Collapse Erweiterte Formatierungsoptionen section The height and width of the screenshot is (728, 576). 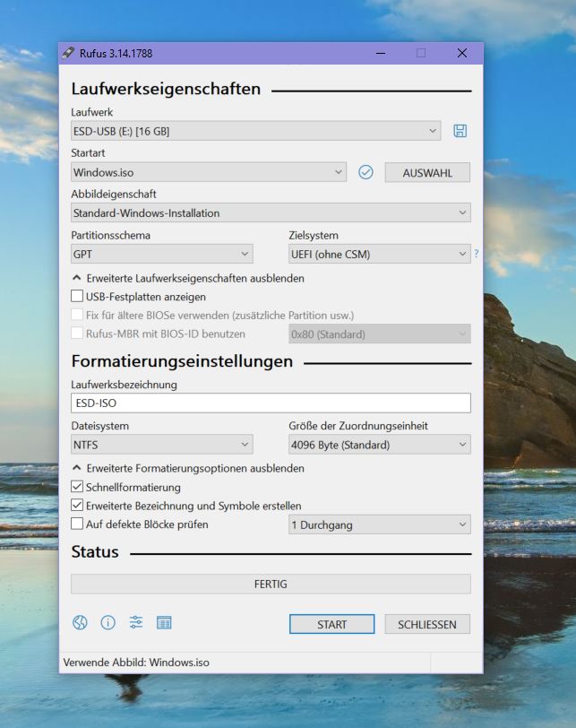[x=189, y=468]
